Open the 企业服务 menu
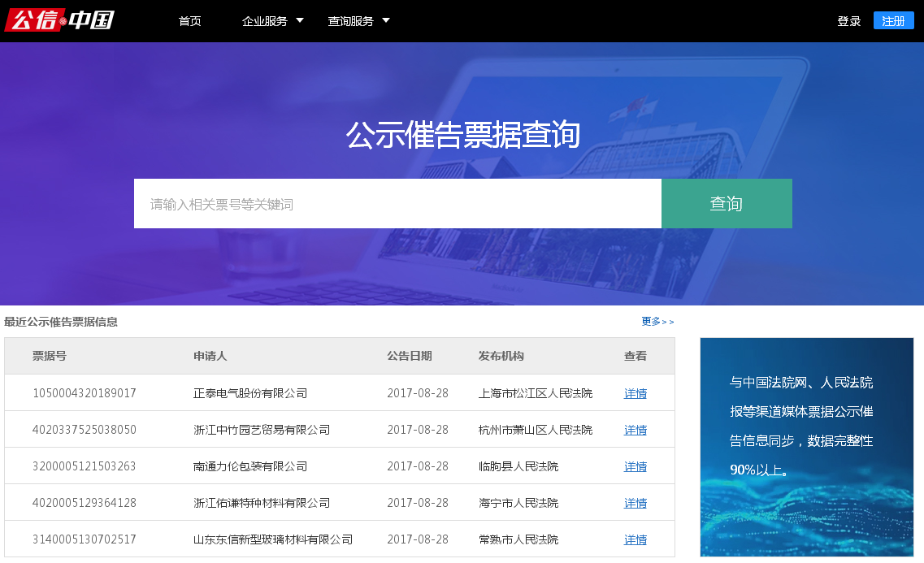 265,21
